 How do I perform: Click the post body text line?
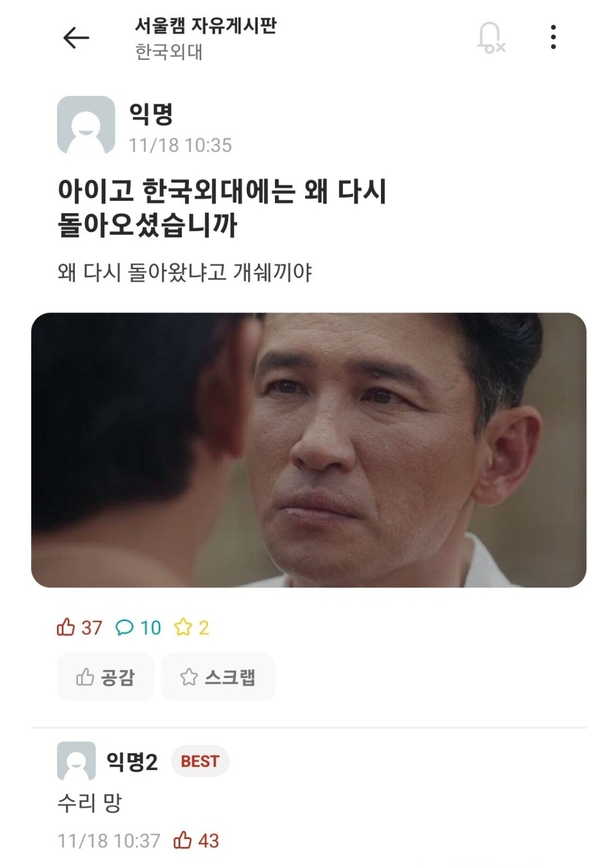(185, 273)
